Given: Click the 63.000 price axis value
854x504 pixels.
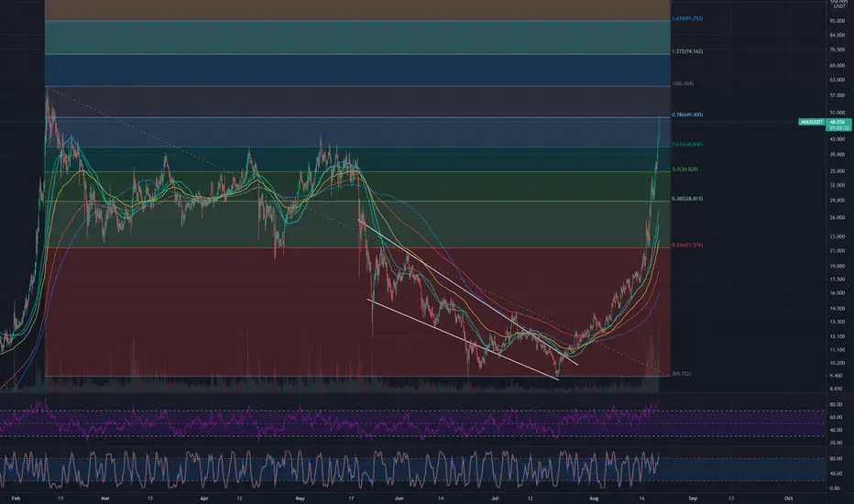Looking at the screenshot, I should point(837,80).
